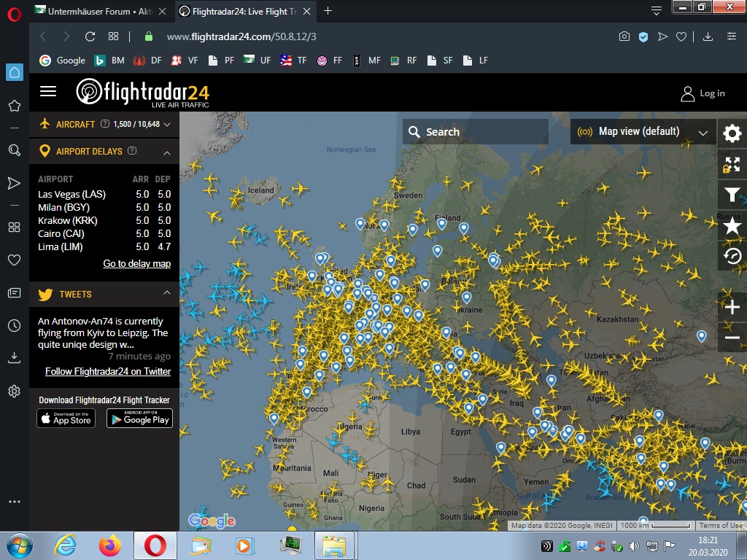Click the App Store download badge

66,419
